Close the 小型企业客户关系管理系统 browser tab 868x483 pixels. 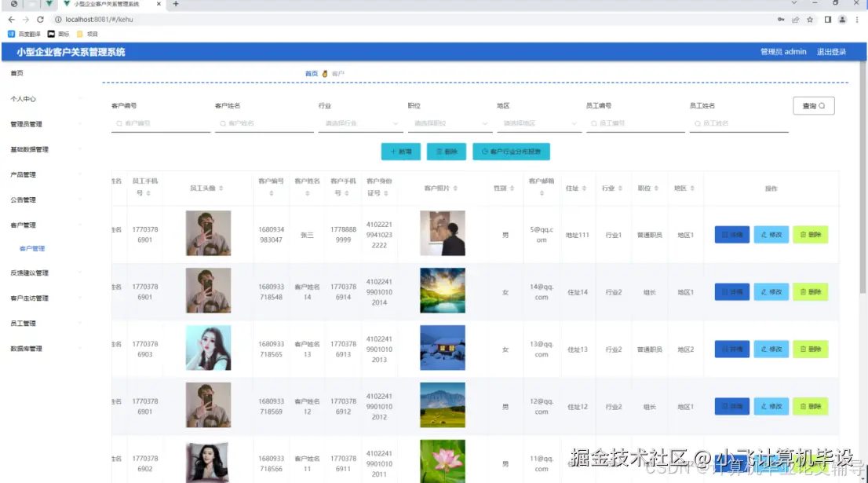click(159, 4)
